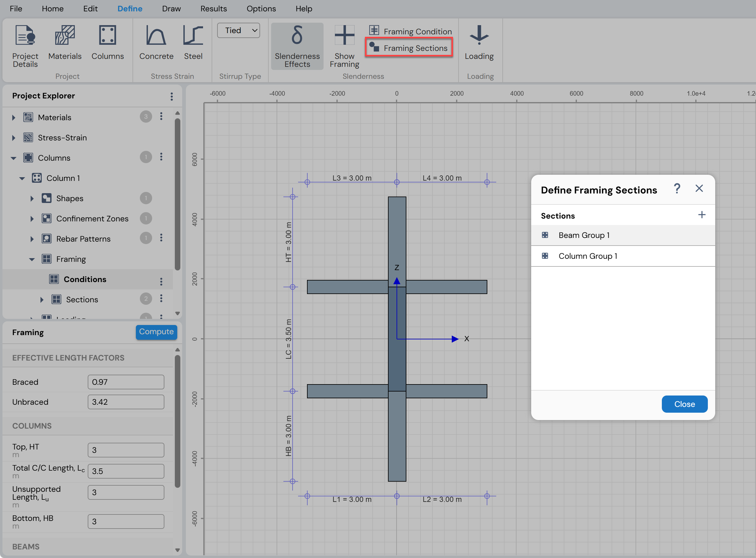Screen dimensions: 756x558
Task: Click the Compute button
Action: point(156,332)
